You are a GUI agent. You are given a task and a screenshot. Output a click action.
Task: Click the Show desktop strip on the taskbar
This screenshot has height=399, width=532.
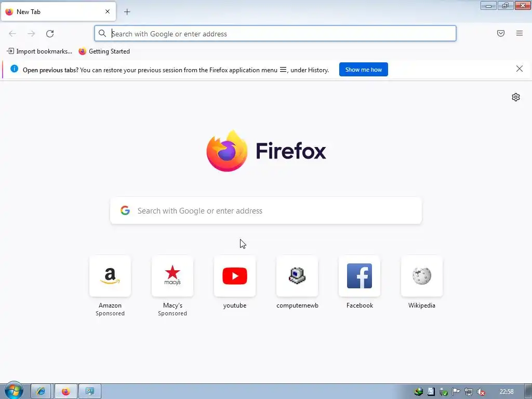pyautogui.click(x=528, y=392)
